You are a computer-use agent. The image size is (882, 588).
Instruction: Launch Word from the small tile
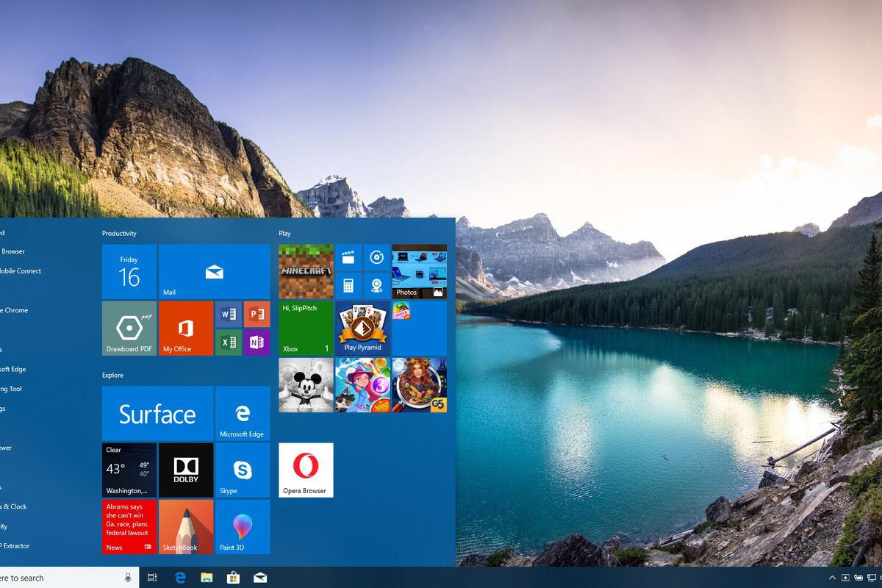[229, 314]
